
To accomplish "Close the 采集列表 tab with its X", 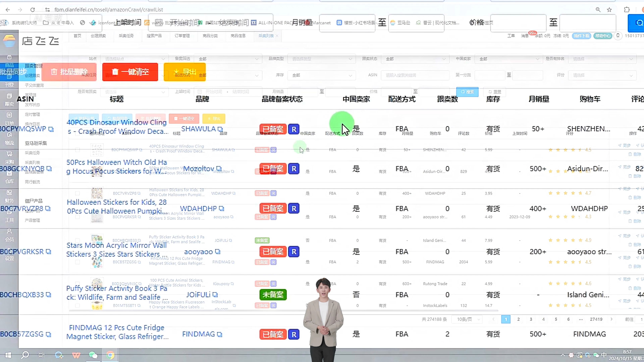I will (x=277, y=36).
